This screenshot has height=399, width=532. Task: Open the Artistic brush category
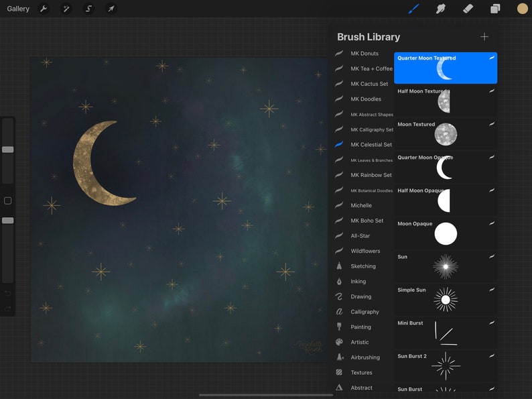pyautogui.click(x=364, y=342)
